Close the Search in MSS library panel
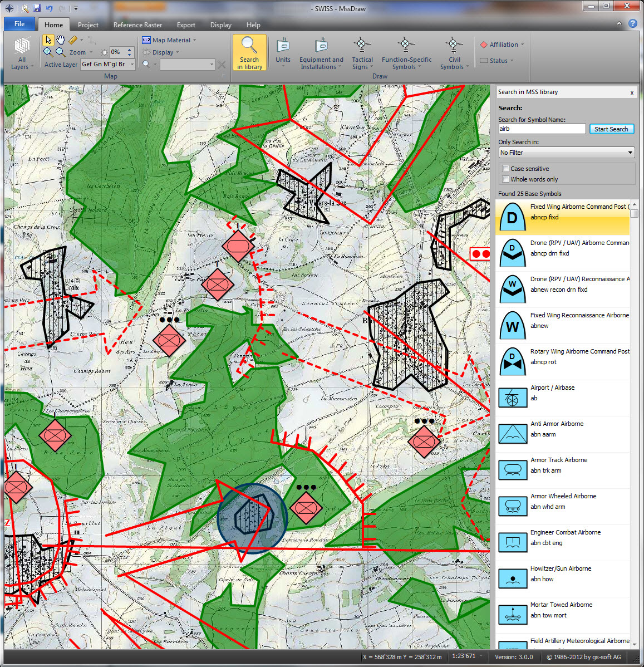 point(632,92)
